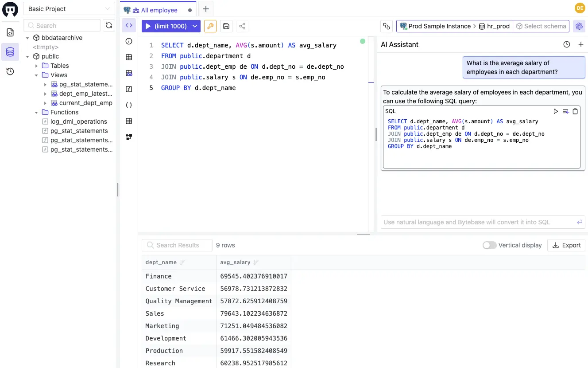
Task: Open the schema diagram panel icon
Action: click(128, 137)
